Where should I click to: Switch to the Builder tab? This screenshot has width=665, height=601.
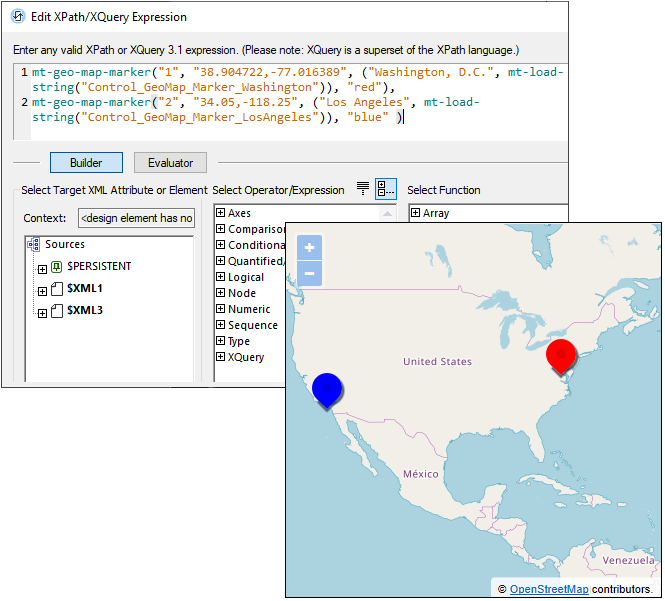click(x=86, y=163)
